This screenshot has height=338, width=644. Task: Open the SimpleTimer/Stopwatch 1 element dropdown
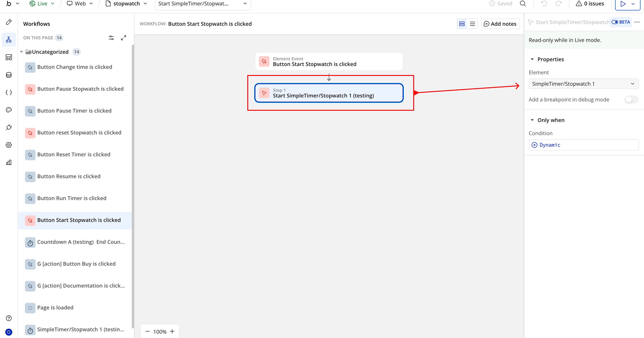(583, 84)
